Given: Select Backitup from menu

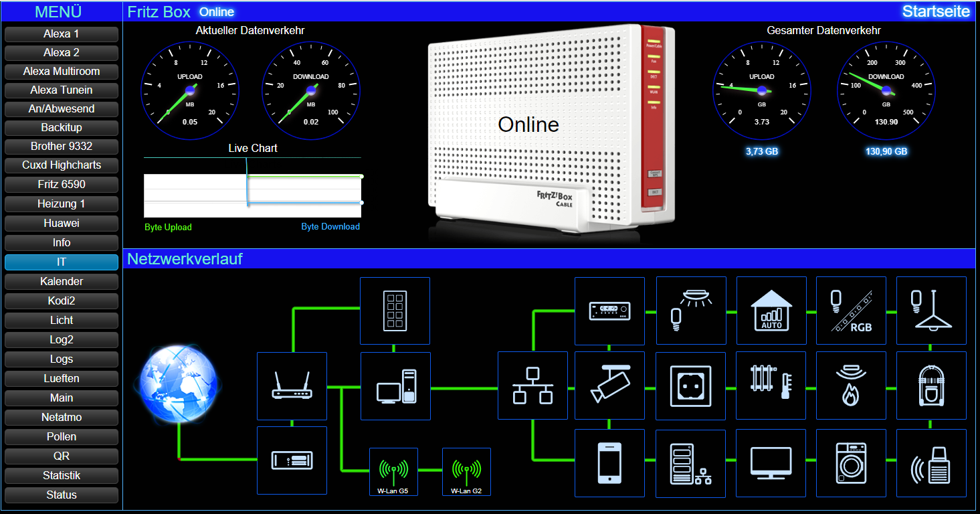Looking at the screenshot, I should (62, 127).
